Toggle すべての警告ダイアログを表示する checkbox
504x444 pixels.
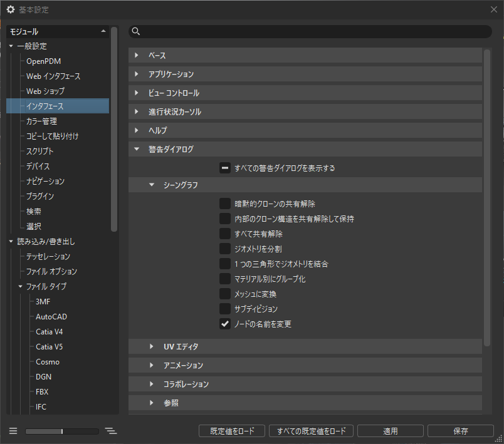pos(224,168)
